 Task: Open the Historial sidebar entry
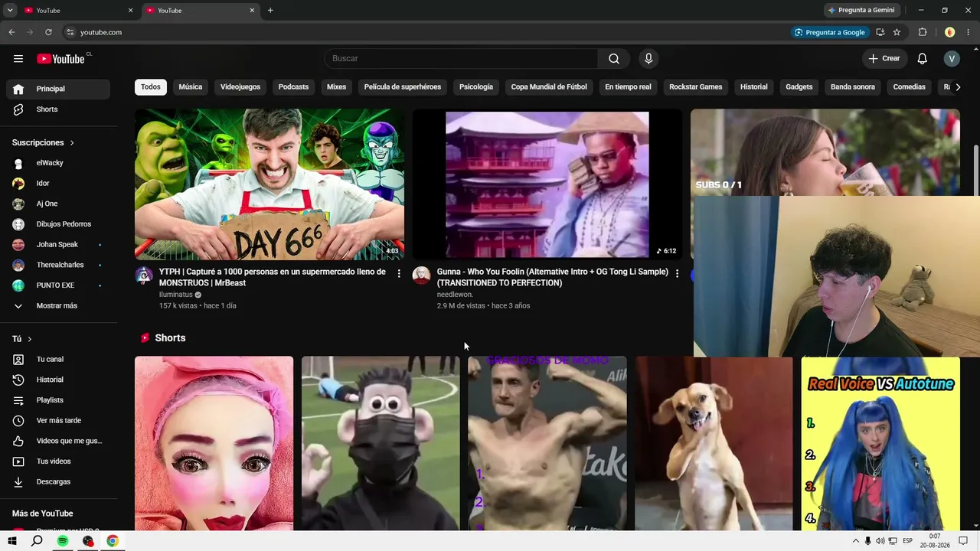pos(58,380)
